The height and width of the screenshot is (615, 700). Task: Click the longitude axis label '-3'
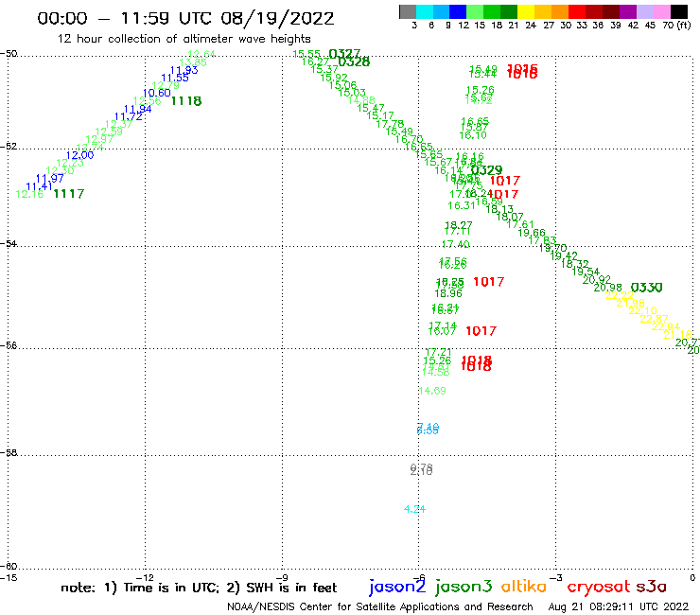[x=556, y=578]
